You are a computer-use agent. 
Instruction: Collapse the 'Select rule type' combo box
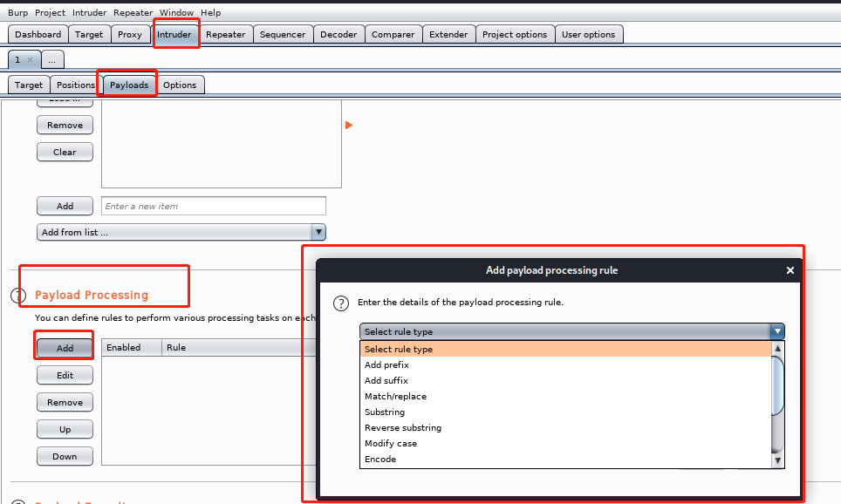pos(571,331)
